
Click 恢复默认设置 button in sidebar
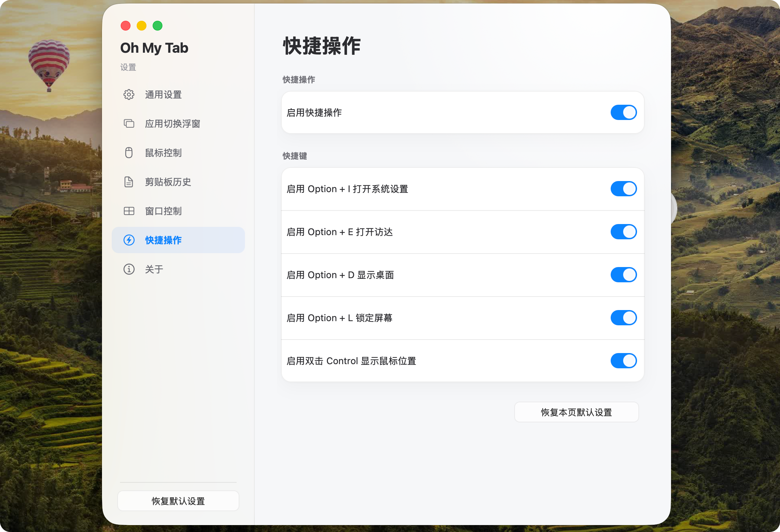(x=178, y=501)
